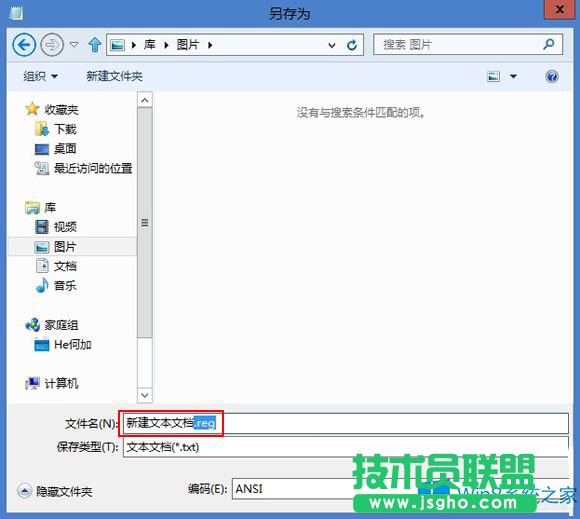Image resolution: width=580 pixels, height=519 pixels.
Task: Select 收藏夹 in the navigation pane
Action: [x=61, y=109]
